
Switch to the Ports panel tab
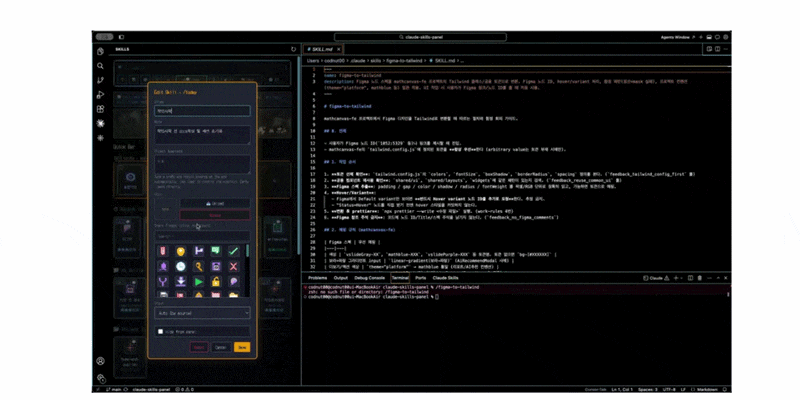click(420, 278)
